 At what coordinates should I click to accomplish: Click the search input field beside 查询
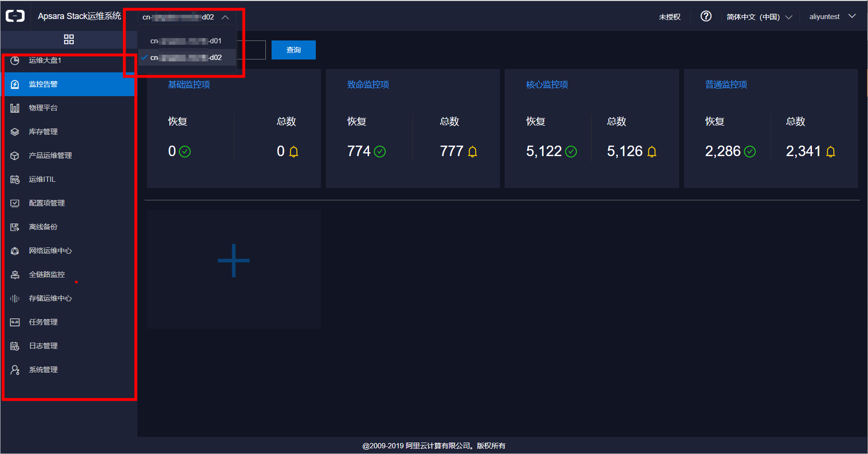point(251,50)
